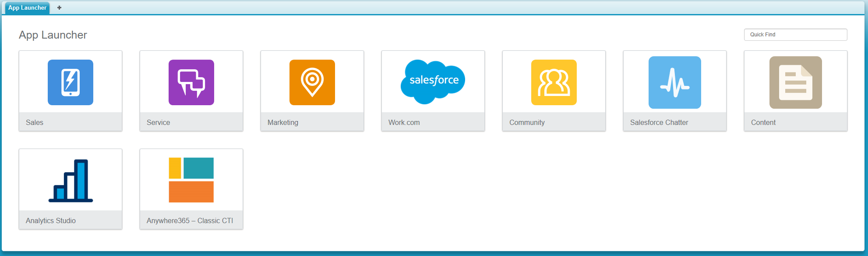Click the Sales label text
Screen dimensions: 868x256
point(35,123)
